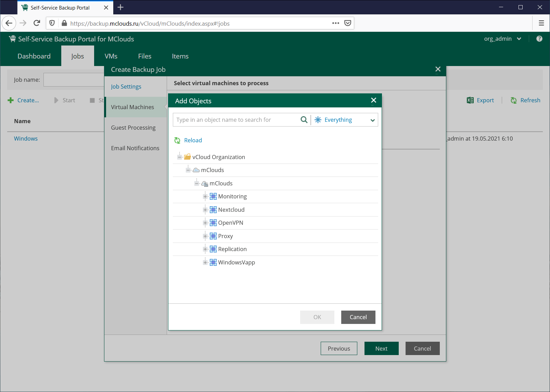This screenshot has height=392, width=550.
Task: Click the Reload link
Action: (x=193, y=140)
